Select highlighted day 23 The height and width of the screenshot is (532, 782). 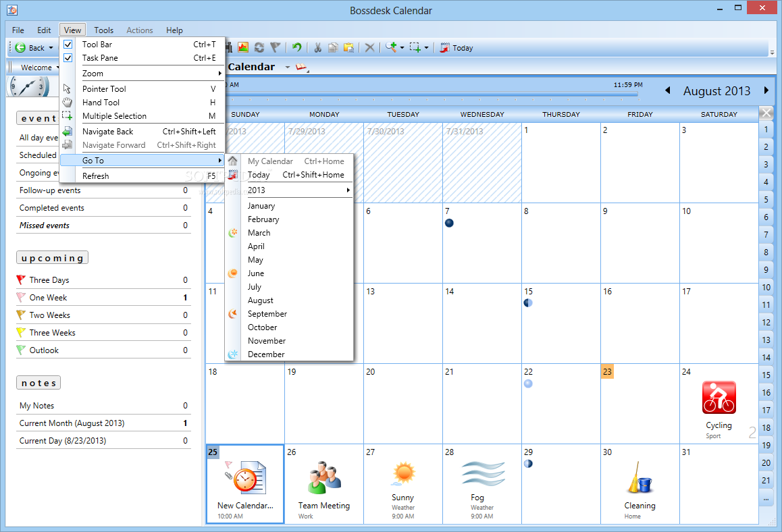click(x=608, y=372)
